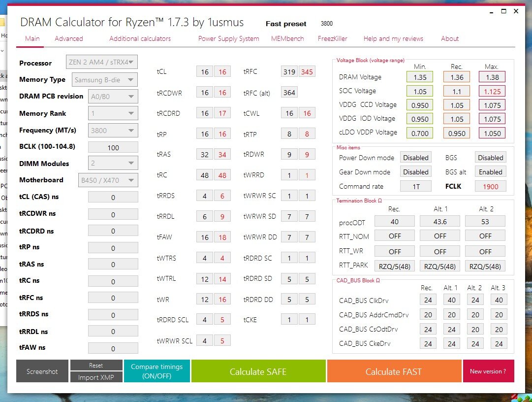Screen dimensions: 532x402
Task: Click CAD_BUS CsOdtDrv Alt. 2 value 20
Action: [x=475, y=329]
